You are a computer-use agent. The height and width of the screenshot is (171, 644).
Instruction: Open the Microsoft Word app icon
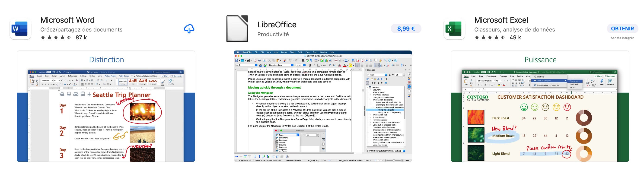(20, 28)
